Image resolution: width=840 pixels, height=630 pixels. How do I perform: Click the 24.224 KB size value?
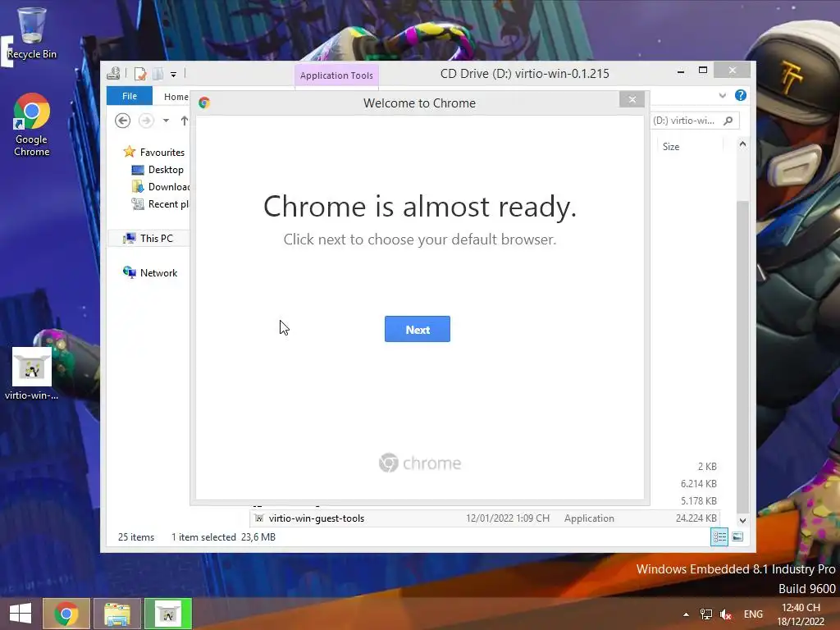point(696,518)
